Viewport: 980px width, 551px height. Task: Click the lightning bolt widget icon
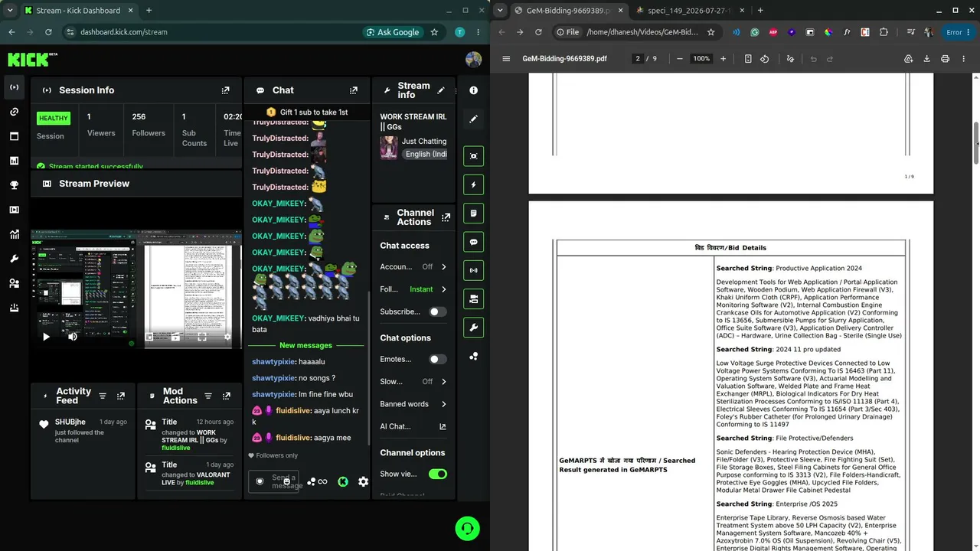[x=473, y=184]
